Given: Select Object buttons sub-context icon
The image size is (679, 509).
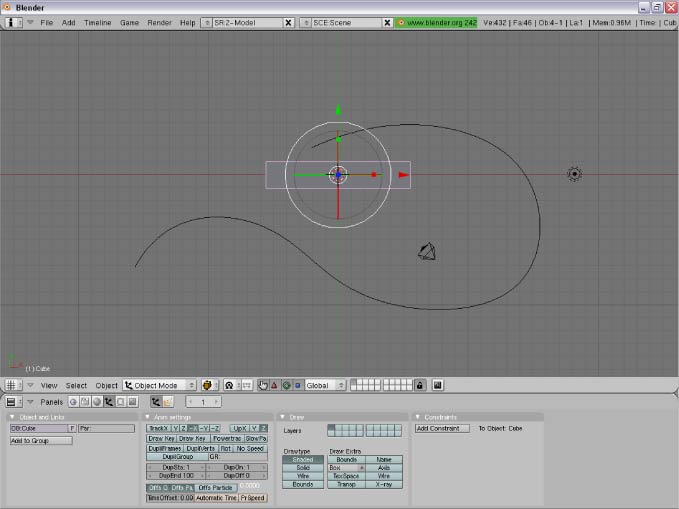Looking at the screenshot, I should point(156,402).
